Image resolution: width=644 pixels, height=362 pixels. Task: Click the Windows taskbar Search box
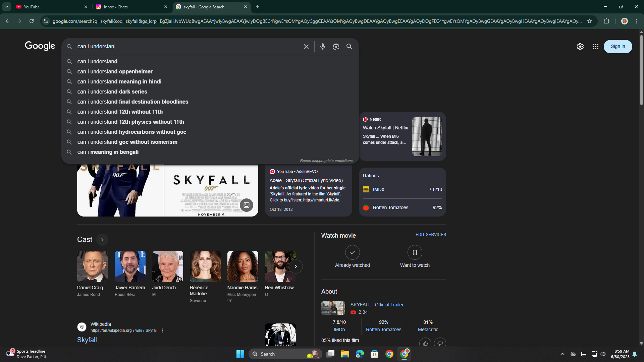click(285, 354)
